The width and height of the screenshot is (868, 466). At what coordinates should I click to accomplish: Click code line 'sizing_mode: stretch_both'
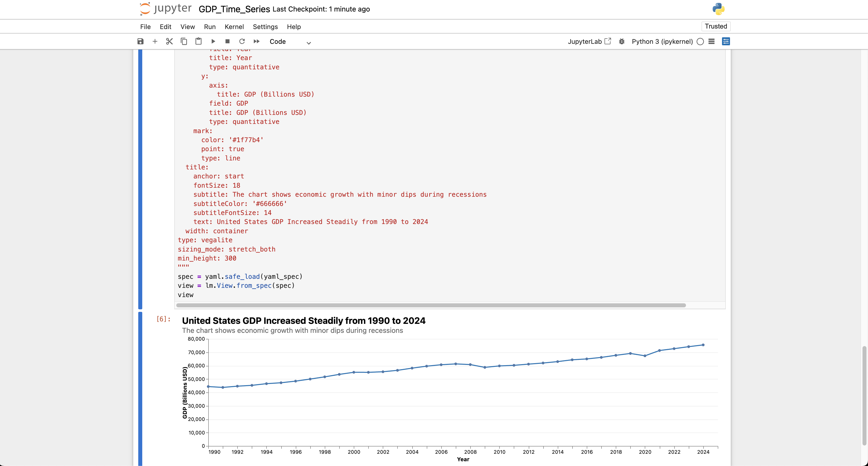[x=226, y=249]
